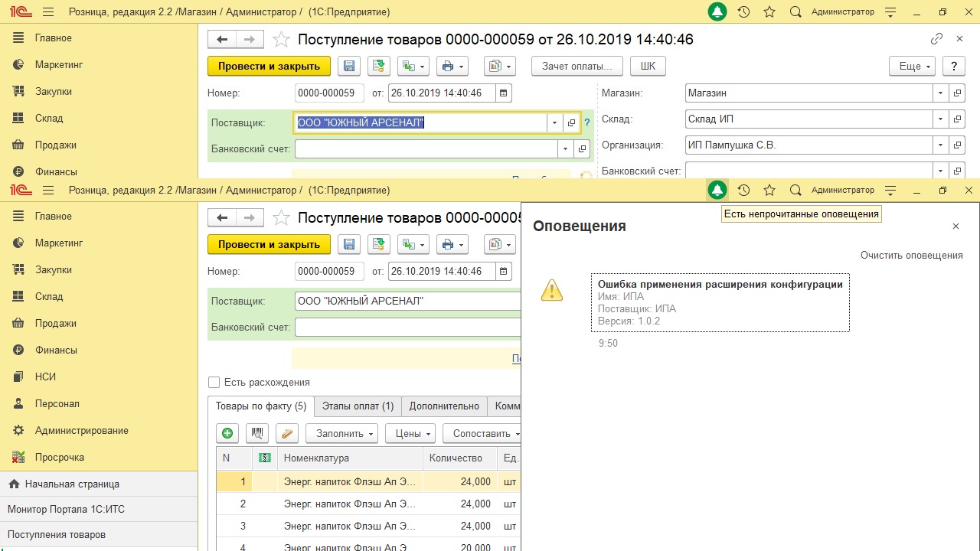Save document with floppy icon in upper window
Viewport: 980px width, 551px height.
pos(349,66)
